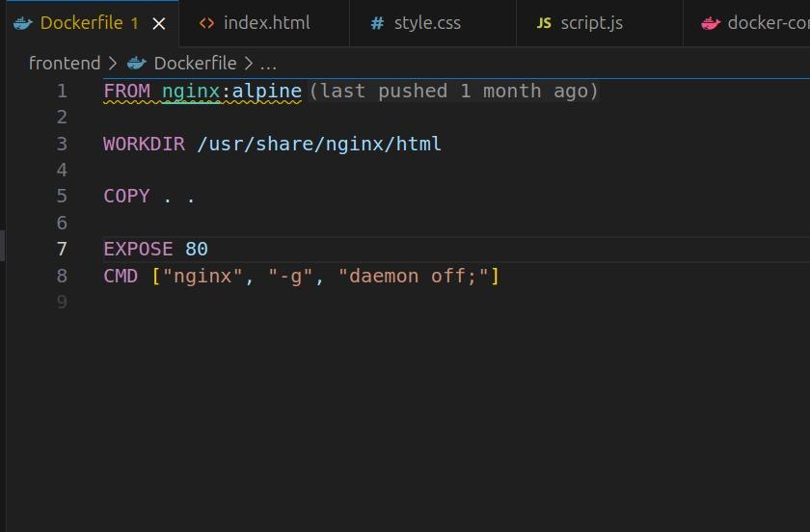810x532 pixels.
Task: Select the script.js tab label
Action: [591, 23]
